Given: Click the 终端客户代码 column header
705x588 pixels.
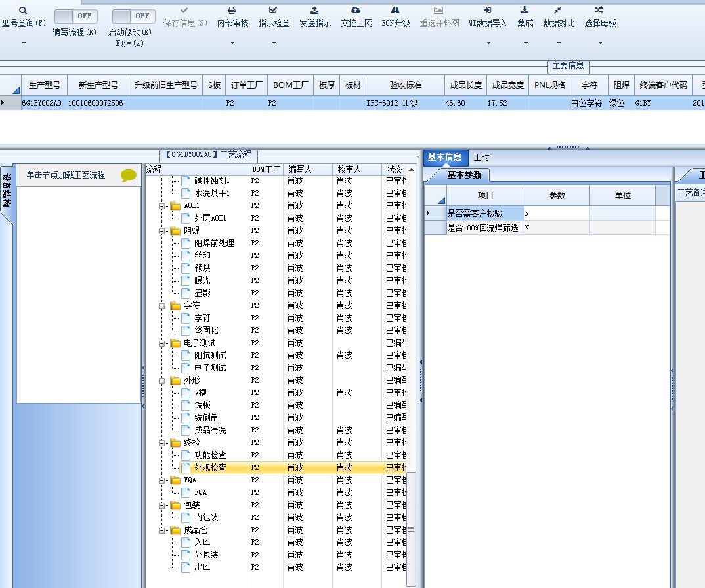Looking at the screenshot, I should pos(663,85).
